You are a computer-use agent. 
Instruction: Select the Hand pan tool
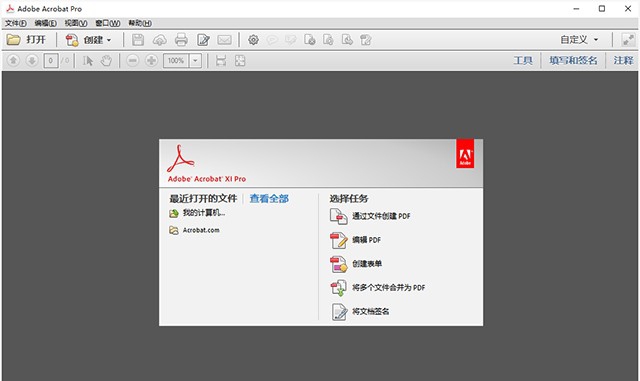106,61
